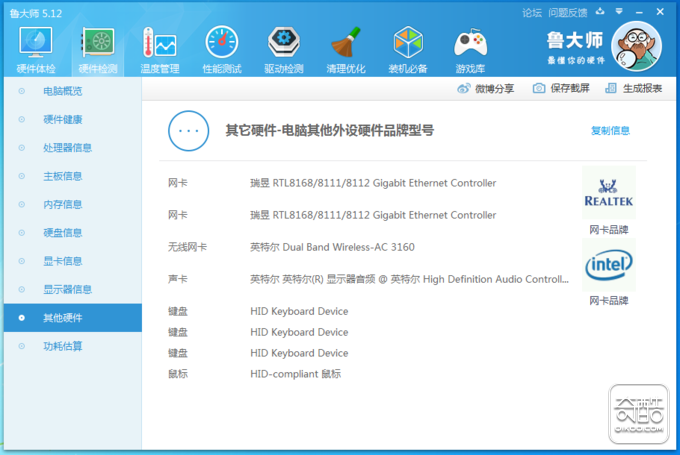Launch 性能测试 performance test icon
This screenshot has height=455, width=680.
coord(222,42)
